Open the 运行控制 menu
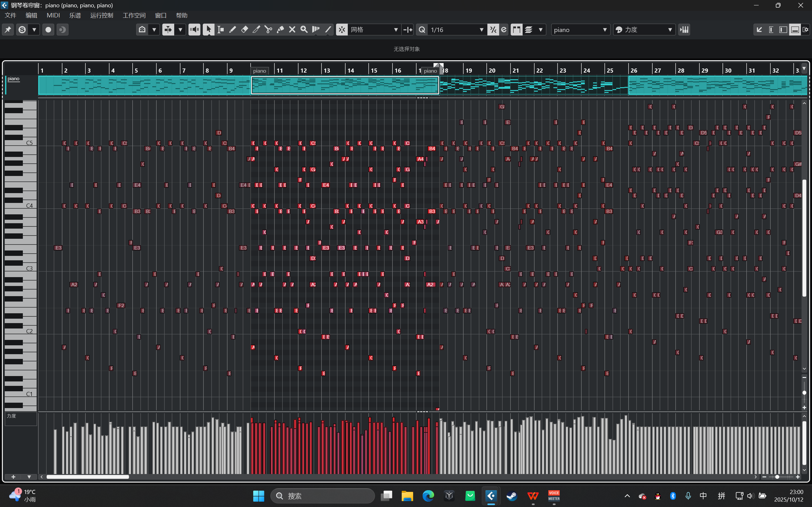Screen dimensions: 812x507 (101, 16)
